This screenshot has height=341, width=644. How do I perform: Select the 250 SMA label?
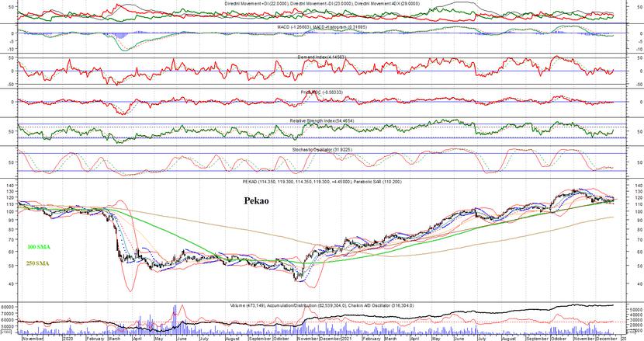[x=38, y=263]
